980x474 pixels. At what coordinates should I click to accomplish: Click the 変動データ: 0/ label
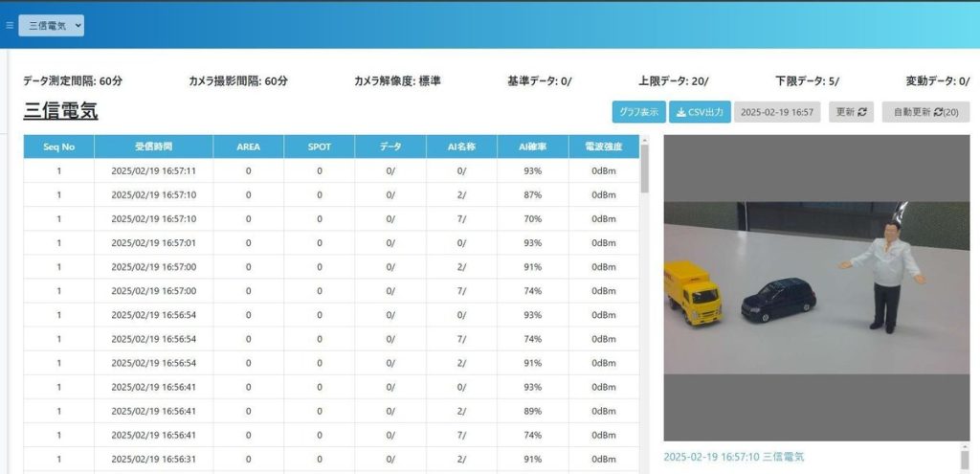pos(938,81)
